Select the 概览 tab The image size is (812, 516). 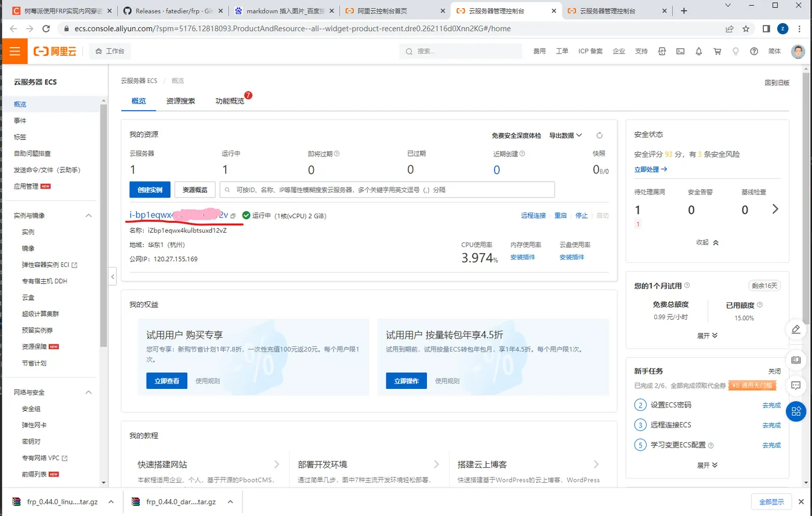tap(139, 101)
